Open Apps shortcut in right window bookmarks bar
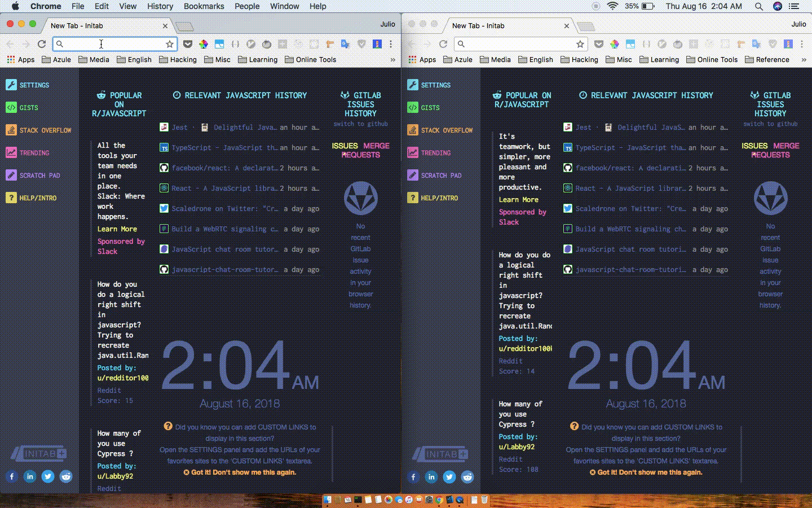 coord(422,60)
